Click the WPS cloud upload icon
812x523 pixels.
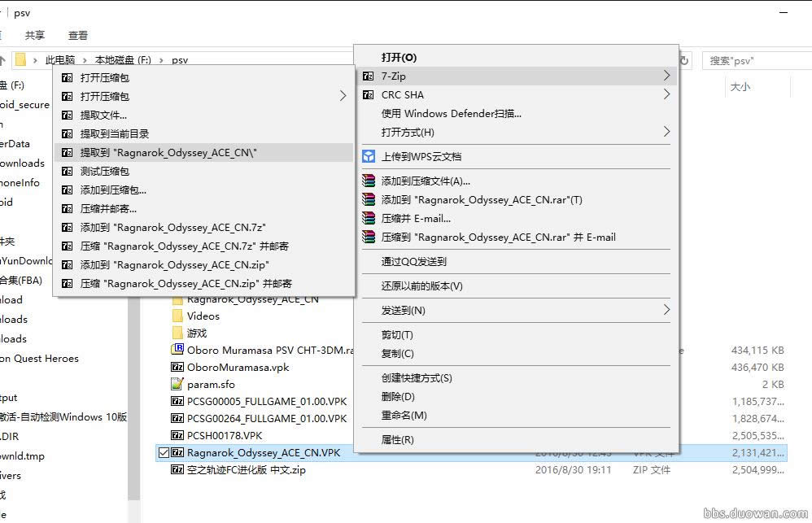(x=369, y=156)
